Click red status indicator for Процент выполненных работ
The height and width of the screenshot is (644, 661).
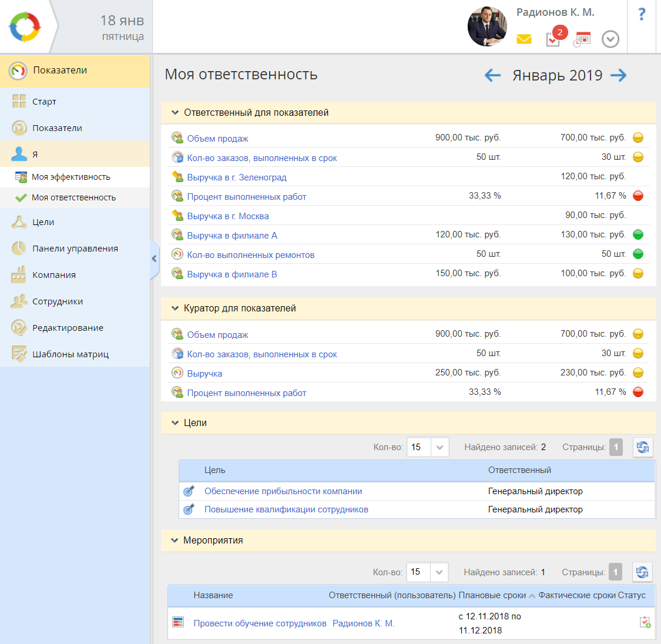pos(638,196)
